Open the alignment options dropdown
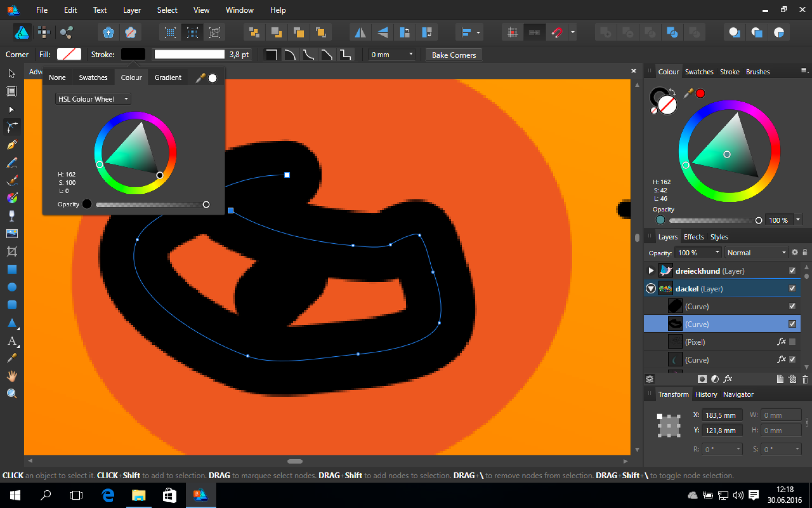This screenshot has width=812, height=508. [470, 32]
